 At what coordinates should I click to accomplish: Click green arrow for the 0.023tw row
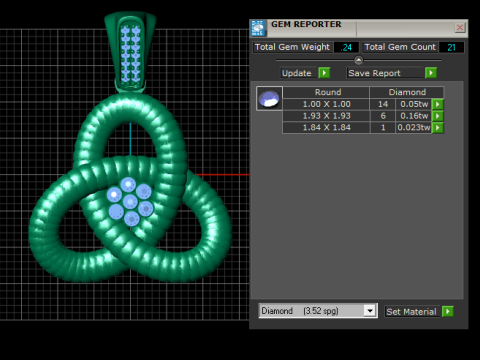point(437,128)
